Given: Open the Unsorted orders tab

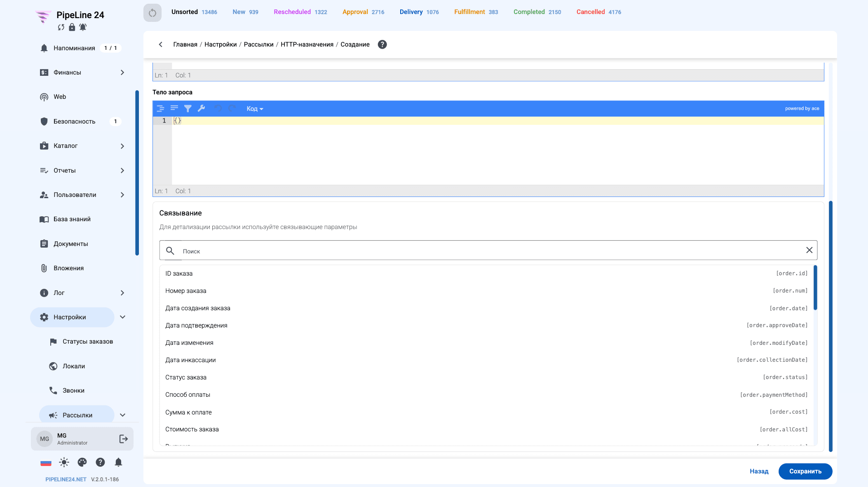Looking at the screenshot, I should click(x=194, y=12).
